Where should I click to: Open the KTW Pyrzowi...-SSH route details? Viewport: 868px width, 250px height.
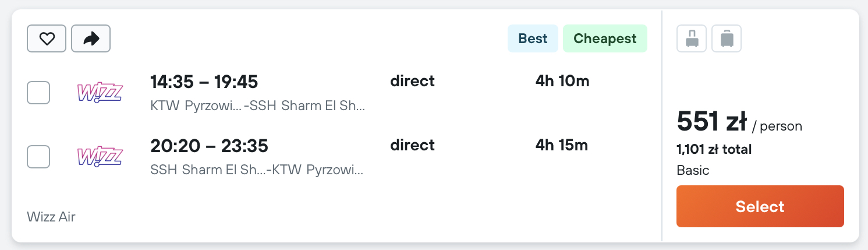258,106
